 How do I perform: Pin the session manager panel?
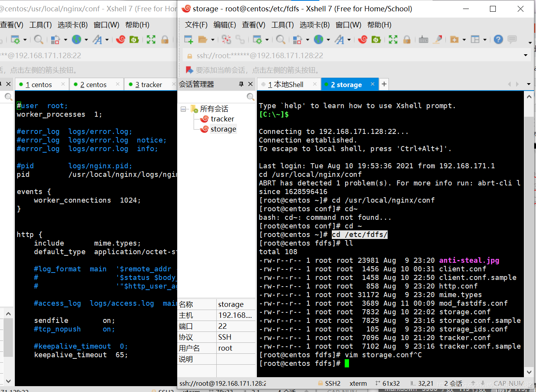(241, 84)
